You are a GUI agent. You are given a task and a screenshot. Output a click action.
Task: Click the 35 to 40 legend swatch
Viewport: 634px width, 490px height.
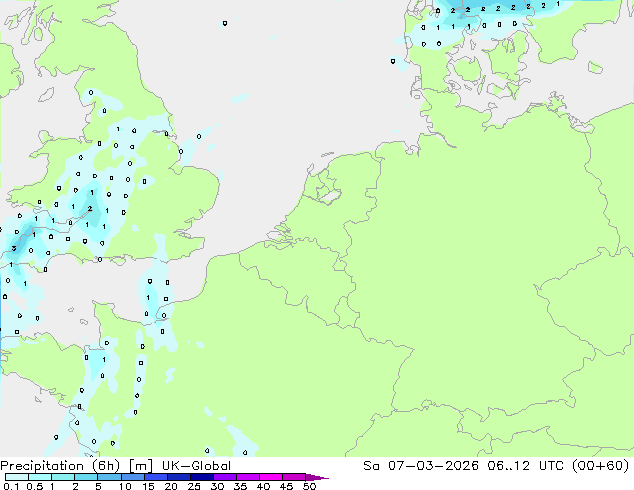tap(247, 477)
